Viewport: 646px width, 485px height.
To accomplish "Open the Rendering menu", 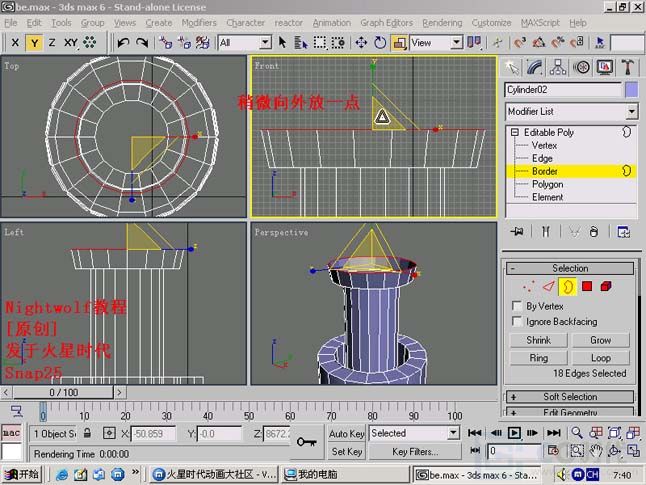I will (442, 23).
